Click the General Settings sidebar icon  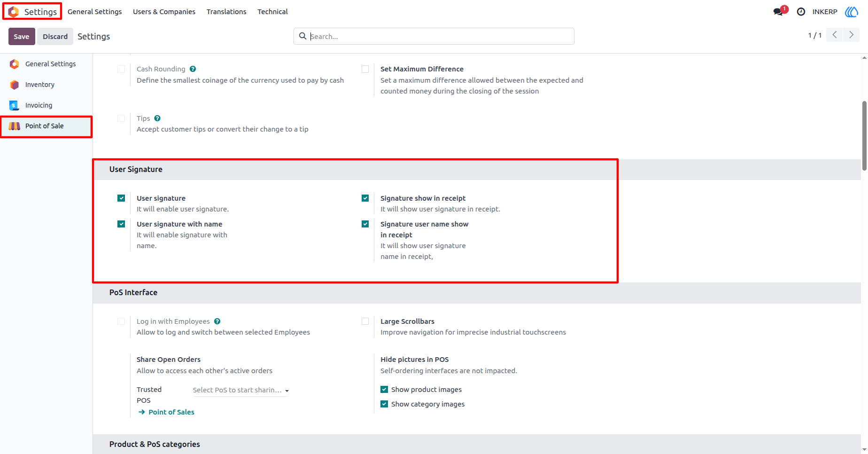(x=15, y=64)
